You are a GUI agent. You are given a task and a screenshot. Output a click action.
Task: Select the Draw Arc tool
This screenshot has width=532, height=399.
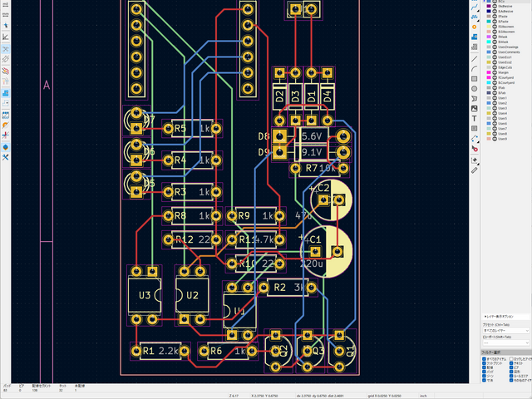click(x=474, y=68)
